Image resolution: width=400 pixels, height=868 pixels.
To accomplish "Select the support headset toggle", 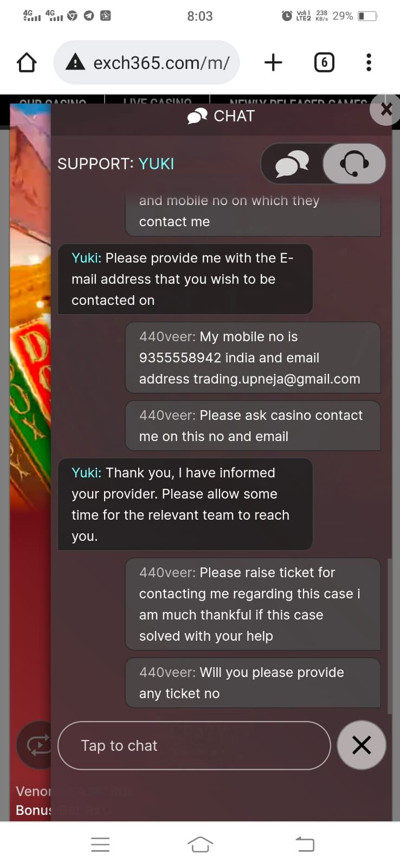I will pyautogui.click(x=354, y=163).
